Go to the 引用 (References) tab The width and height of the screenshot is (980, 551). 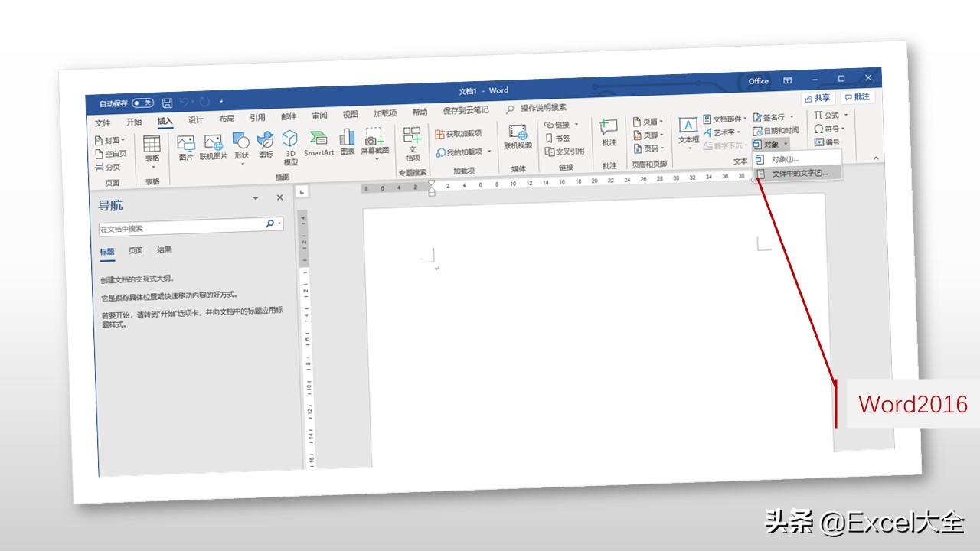coord(257,118)
